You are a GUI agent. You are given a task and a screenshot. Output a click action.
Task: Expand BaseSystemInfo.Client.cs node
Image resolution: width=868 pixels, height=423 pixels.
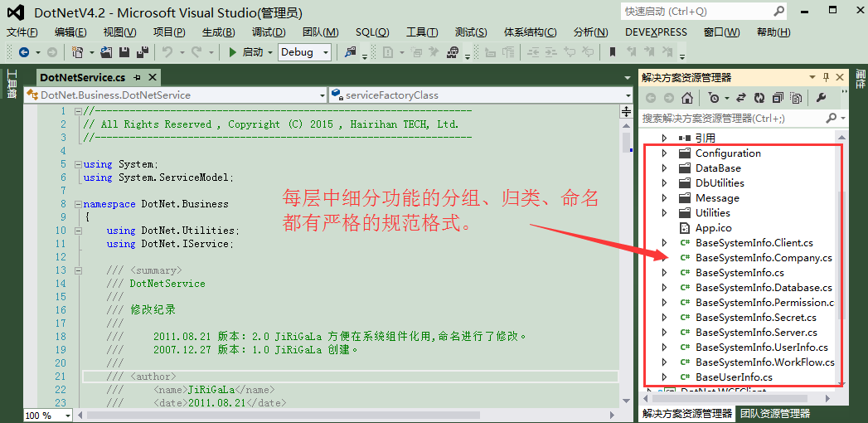click(665, 243)
